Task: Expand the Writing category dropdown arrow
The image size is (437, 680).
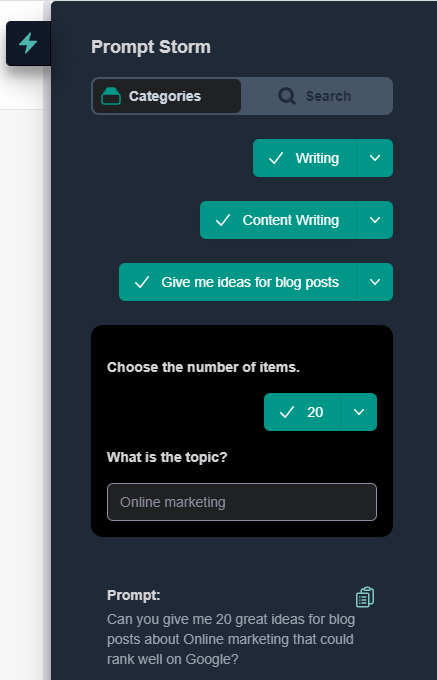Action: tap(375, 158)
